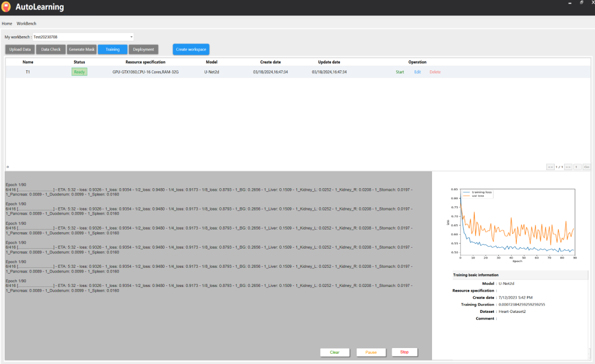Minimize the AutoLearning window
Image resolution: width=595 pixels, height=364 pixels.
coord(570,3)
